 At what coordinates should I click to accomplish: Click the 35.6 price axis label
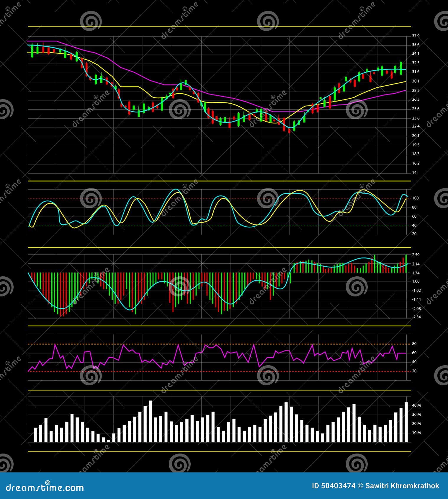point(416,45)
